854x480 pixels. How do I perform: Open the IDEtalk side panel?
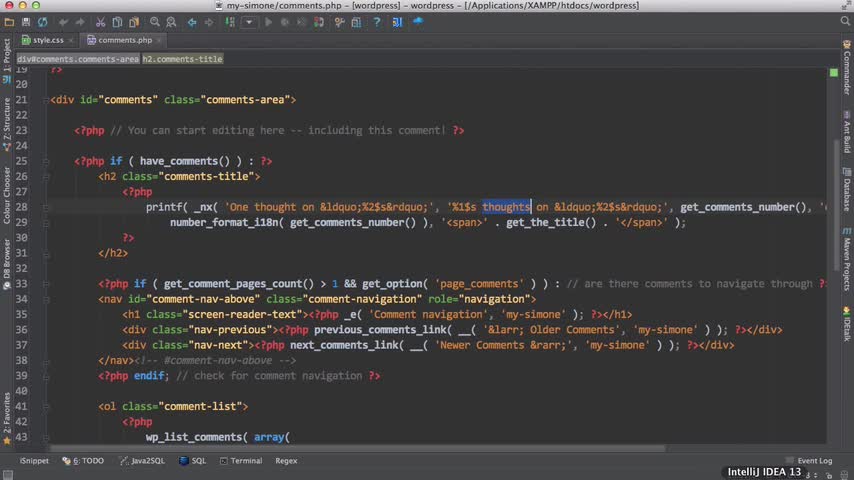tap(847, 324)
